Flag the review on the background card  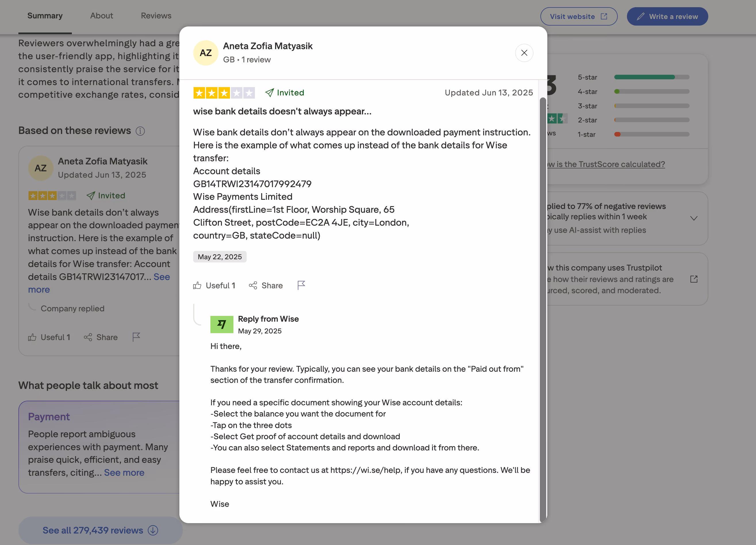[136, 337]
